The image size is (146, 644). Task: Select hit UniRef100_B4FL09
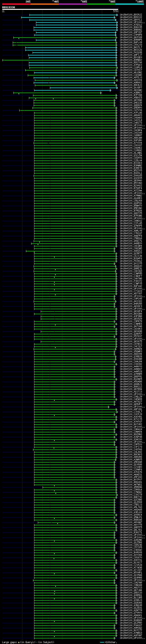(x=131, y=42)
